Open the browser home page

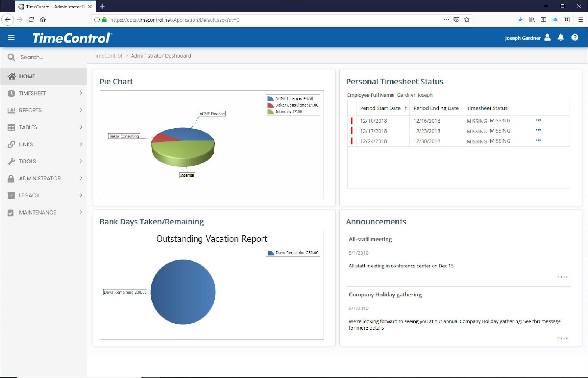43,20
